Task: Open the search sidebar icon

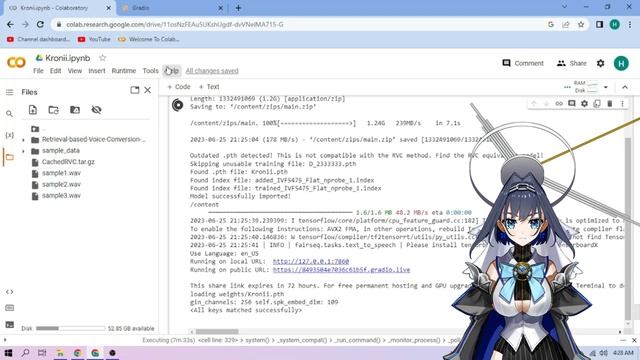Action: coord(9,114)
